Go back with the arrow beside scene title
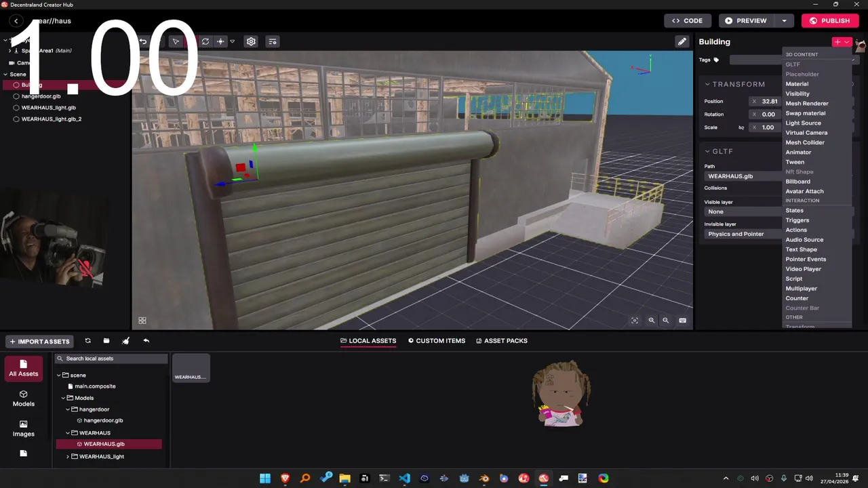 point(16,21)
